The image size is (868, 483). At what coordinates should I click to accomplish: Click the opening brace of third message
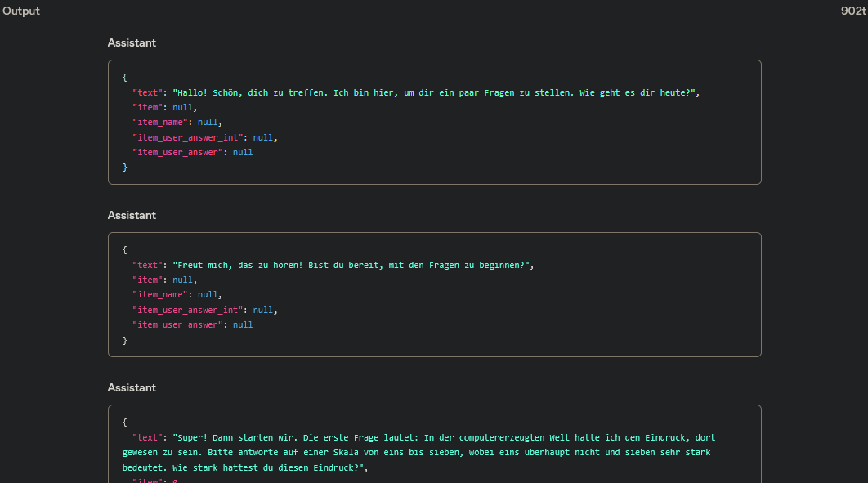[125, 422]
